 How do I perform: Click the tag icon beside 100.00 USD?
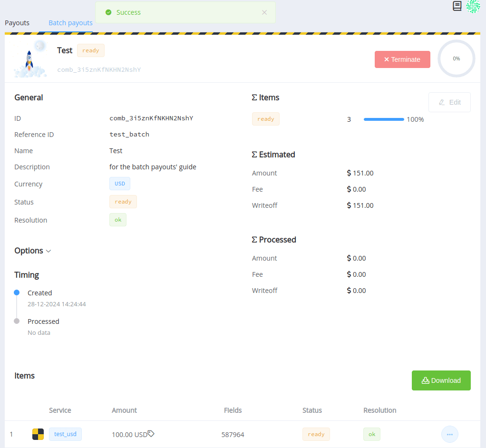click(151, 434)
